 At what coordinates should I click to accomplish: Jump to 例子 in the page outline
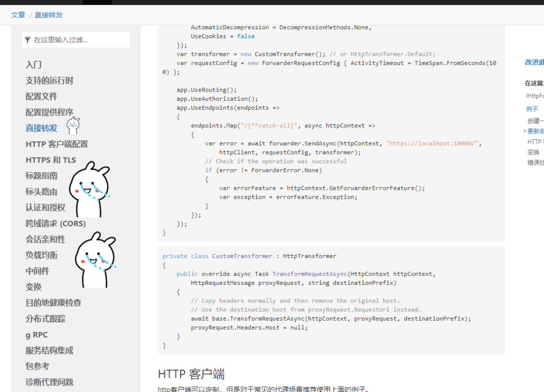coord(532,109)
